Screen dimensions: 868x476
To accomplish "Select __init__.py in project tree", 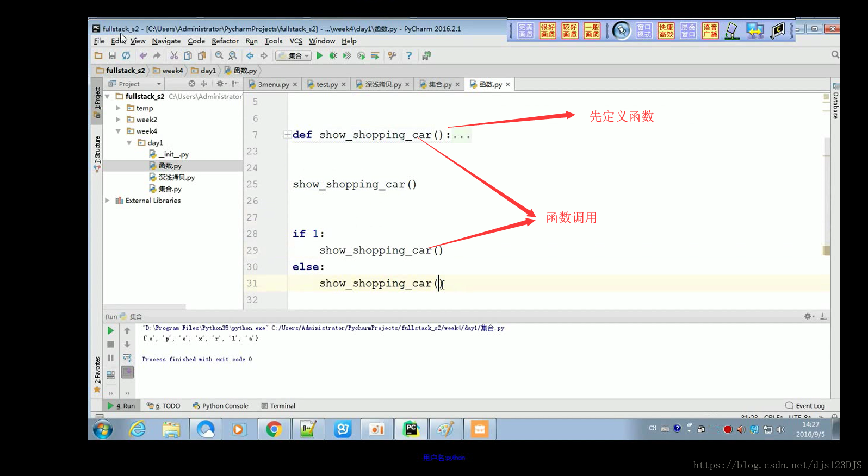I will pos(169,154).
